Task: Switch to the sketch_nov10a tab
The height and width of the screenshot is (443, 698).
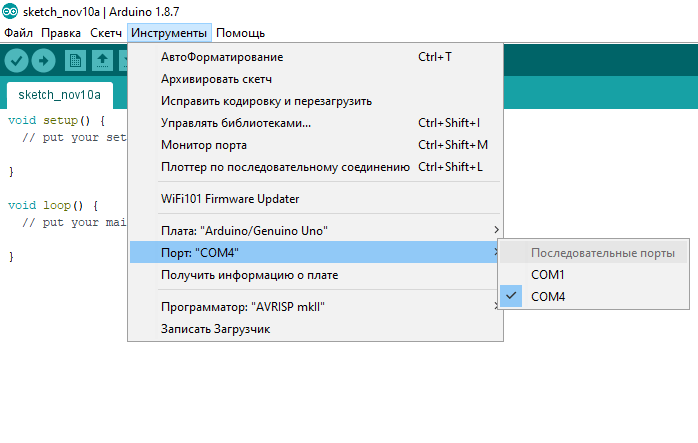Action: [x=60, y=95]
